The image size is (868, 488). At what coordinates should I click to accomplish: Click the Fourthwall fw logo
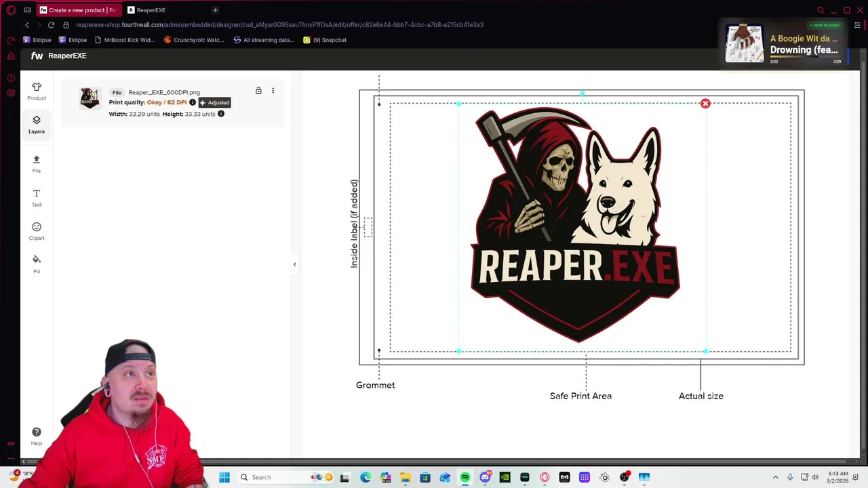(37, 56)
